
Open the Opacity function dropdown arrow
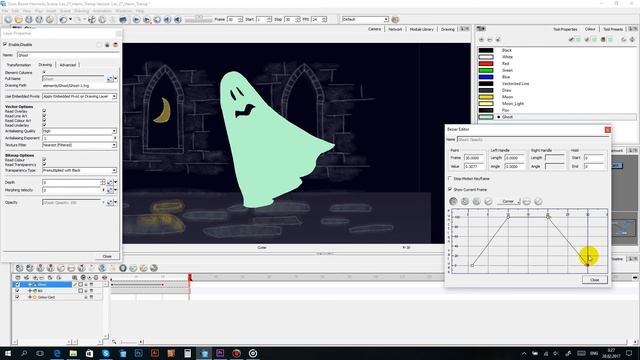(116, 202)
